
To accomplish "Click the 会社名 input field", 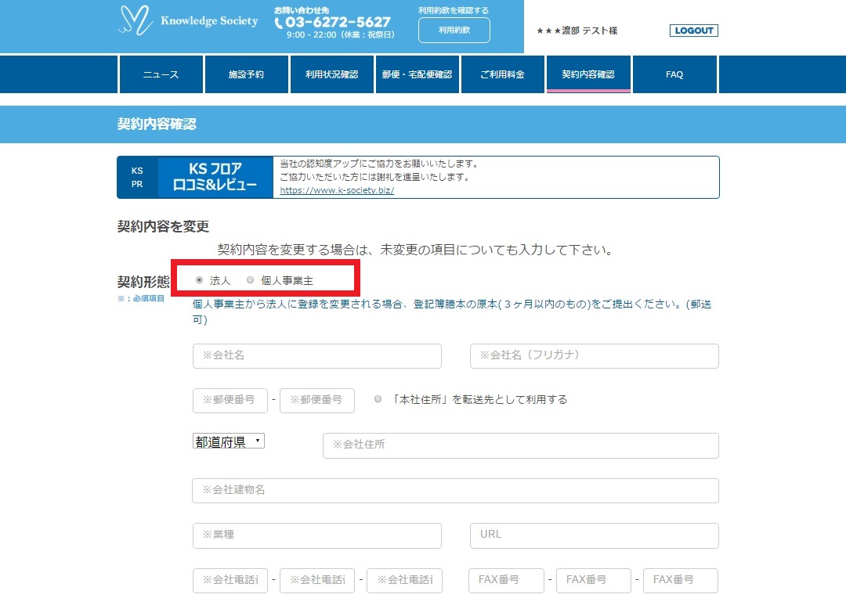I will tap(317, 355).
